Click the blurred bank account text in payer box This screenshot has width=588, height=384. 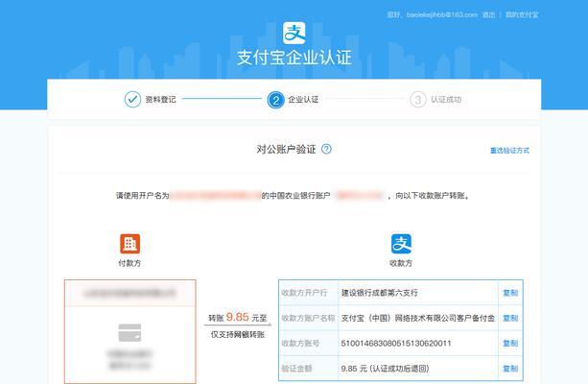click(x=129, y=360)
